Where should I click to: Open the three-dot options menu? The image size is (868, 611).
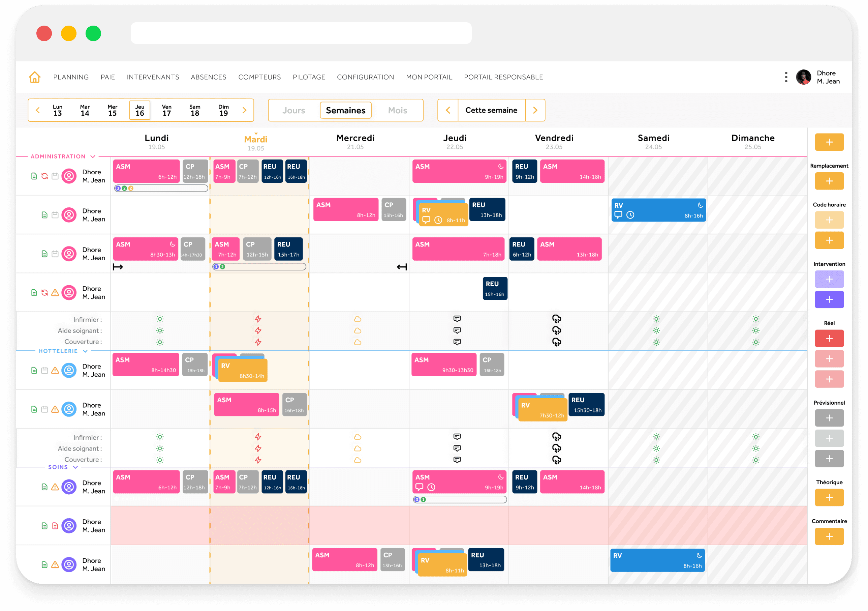pyautogui.click(x=786, y=77)
